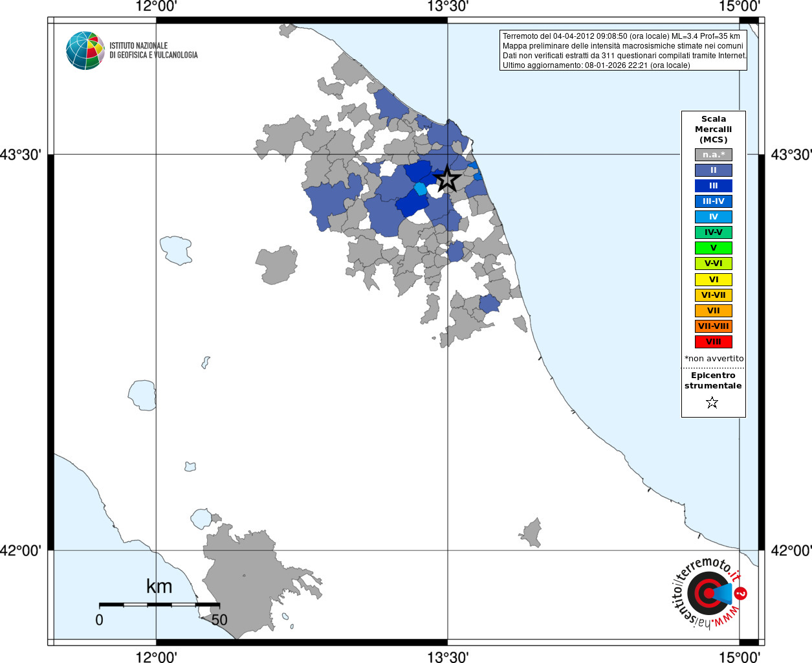Select the intensity VII orange swatch
Viewport: 812px width, 663px height.
[714, 311]
